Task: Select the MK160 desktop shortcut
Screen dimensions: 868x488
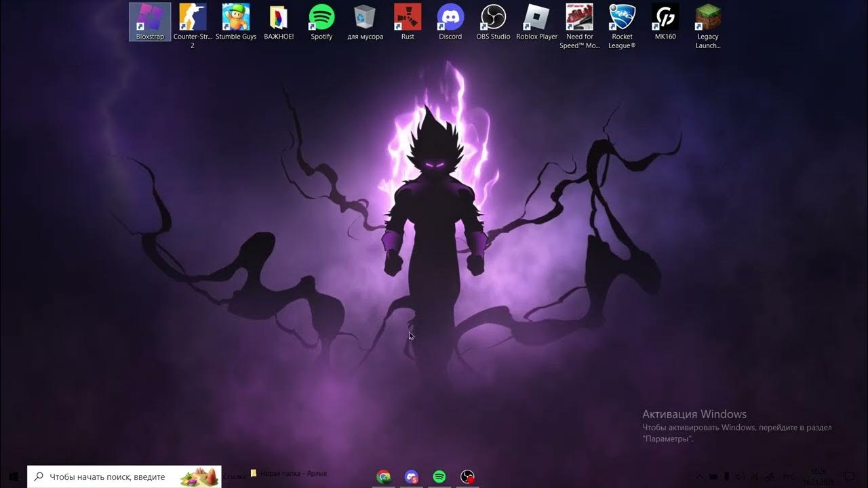Action: tap(665, 22)
